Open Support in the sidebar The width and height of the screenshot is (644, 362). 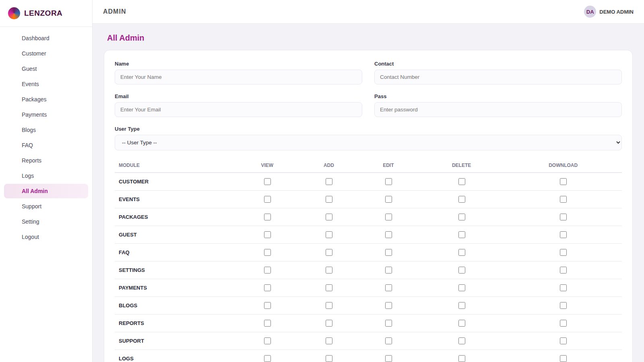[46, 206]
